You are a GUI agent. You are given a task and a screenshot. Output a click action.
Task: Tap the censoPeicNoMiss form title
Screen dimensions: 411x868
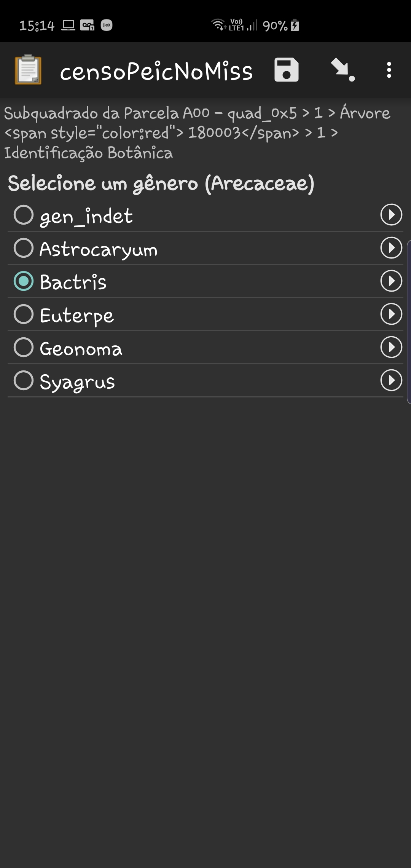156,71
